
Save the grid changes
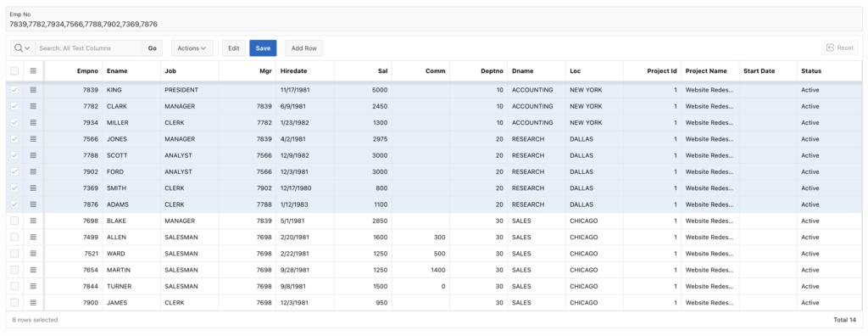coord(263,48)
